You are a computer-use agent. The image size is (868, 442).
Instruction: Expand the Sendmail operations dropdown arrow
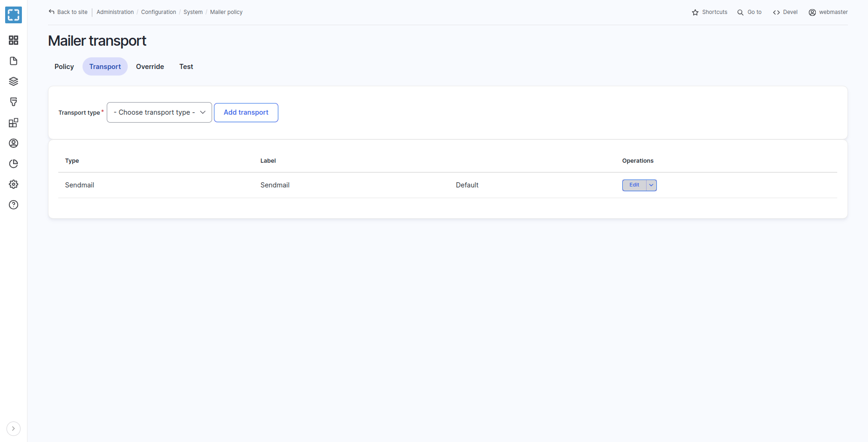[x=651, y=185]
